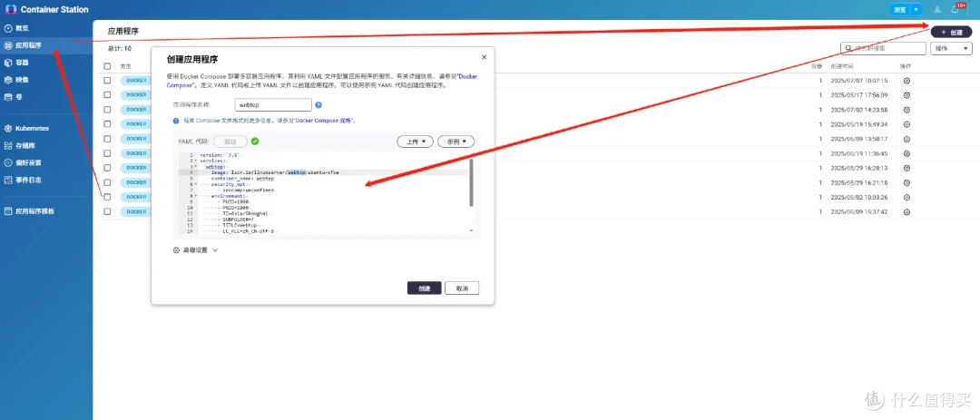Check the row created 2025/05/17 17:56:09
The width and height of the screenshot is (980, 420).
click(107, 95)
